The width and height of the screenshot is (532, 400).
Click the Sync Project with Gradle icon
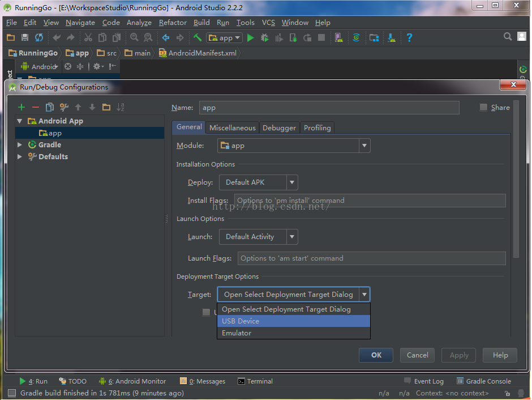(356, 37)
